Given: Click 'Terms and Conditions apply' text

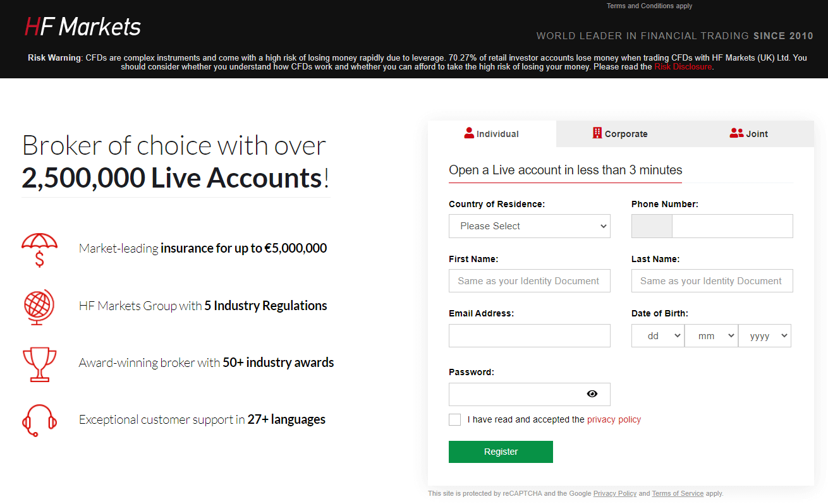Looking at the screenshot, I should click(x=649, y=6).
